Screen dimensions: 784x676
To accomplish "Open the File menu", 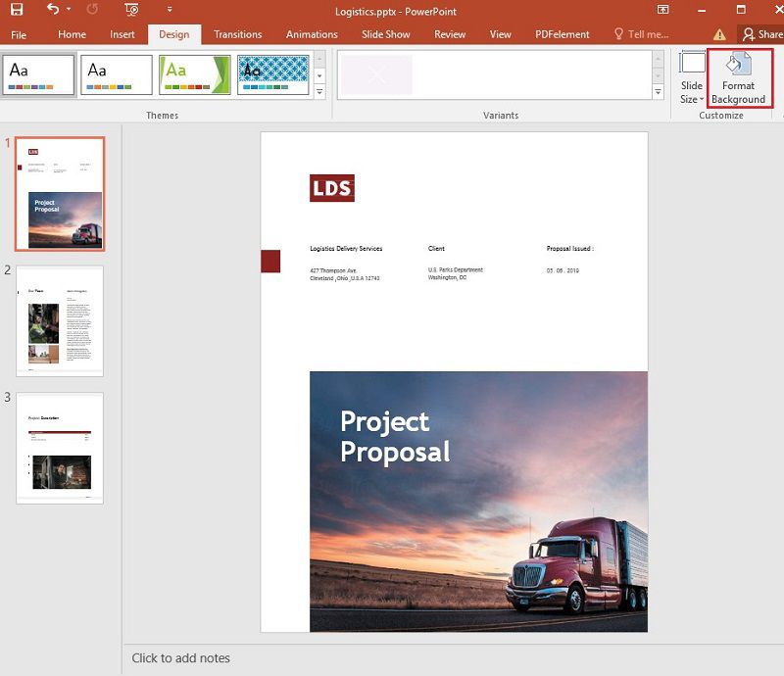I will pos(18,33).
